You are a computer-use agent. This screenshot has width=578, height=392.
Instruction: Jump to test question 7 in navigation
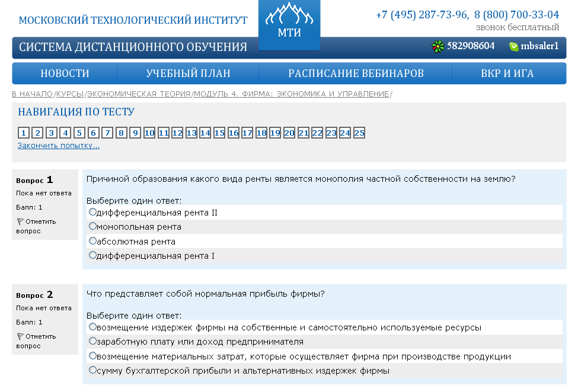coord(108,133)
